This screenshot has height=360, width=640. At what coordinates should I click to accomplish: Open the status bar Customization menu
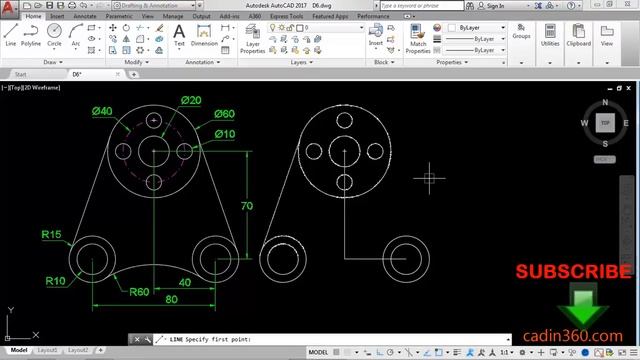tap(634, 352)
